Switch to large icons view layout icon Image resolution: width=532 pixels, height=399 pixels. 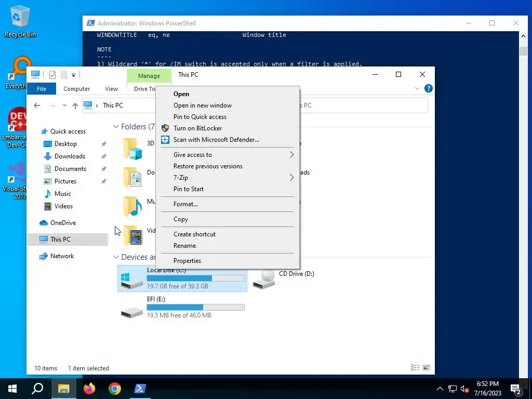pos(427,368)
